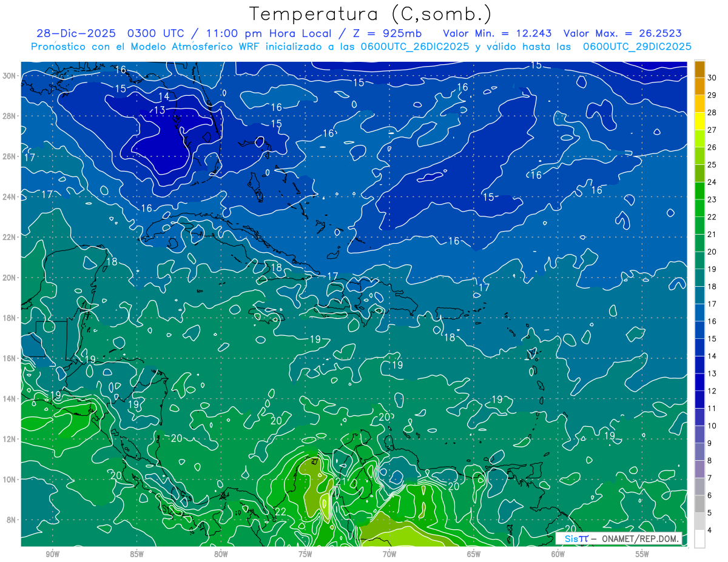The width and height of the screenshot is (728, 562).
Task: Click the 16N latitude axis label
Action: click(x=10, y=358)
